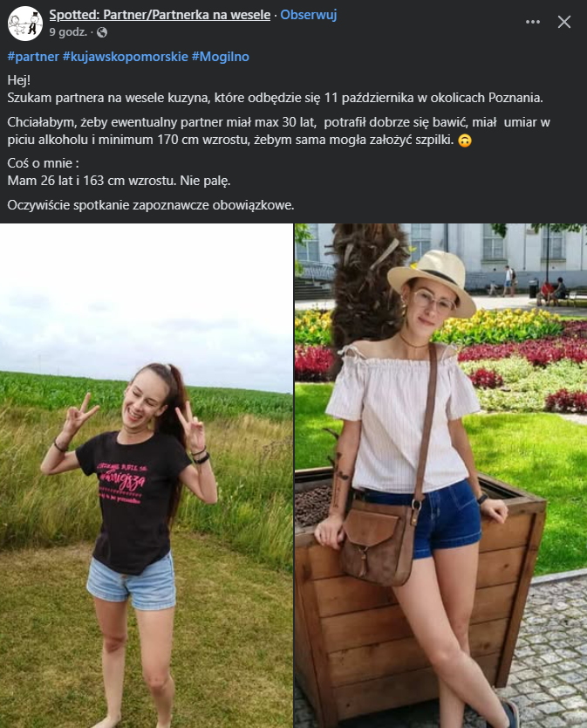
Task: Click the public globe privacy icon
Action: (102, 32)
